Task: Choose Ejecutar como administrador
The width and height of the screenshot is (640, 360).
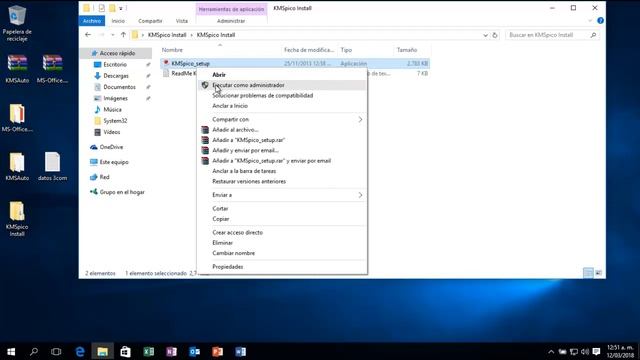Action: point(282,85)
